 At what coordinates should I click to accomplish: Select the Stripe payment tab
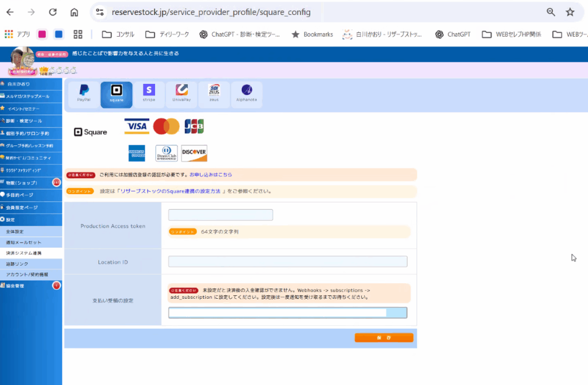pos(149,95)
